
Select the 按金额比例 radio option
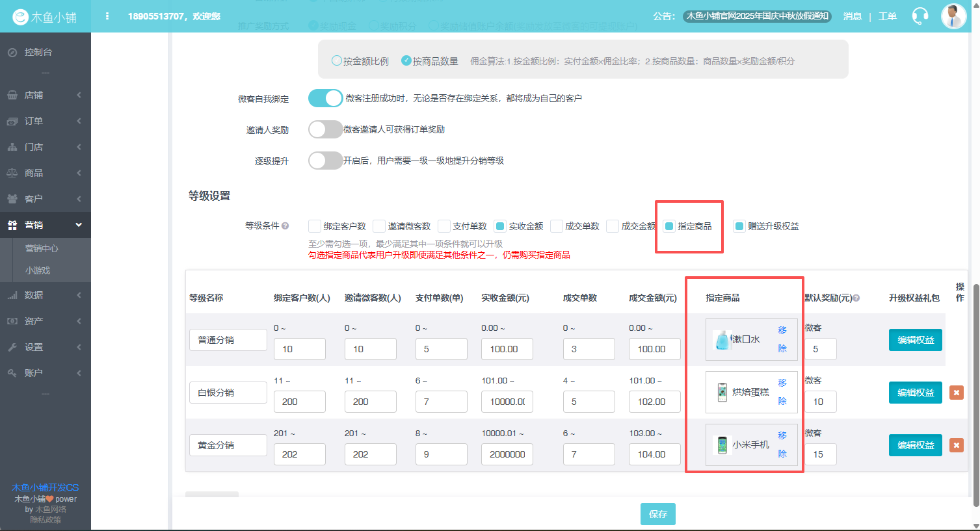click(x=337, y=61)
